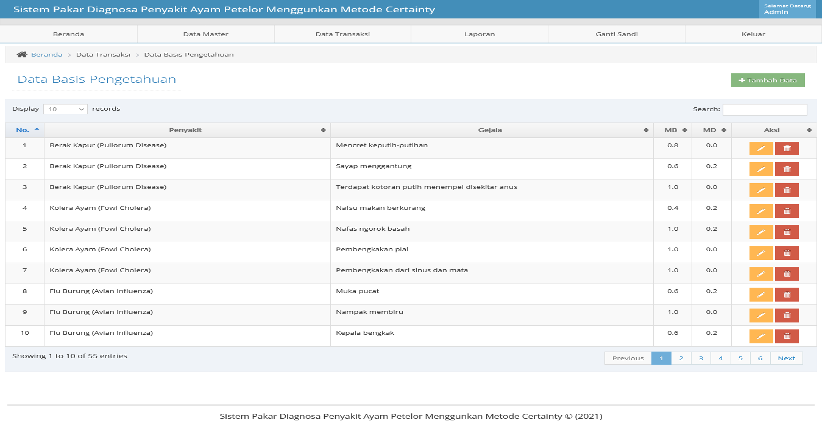Delete the Pembengkakan pial row

coord(786,253)
